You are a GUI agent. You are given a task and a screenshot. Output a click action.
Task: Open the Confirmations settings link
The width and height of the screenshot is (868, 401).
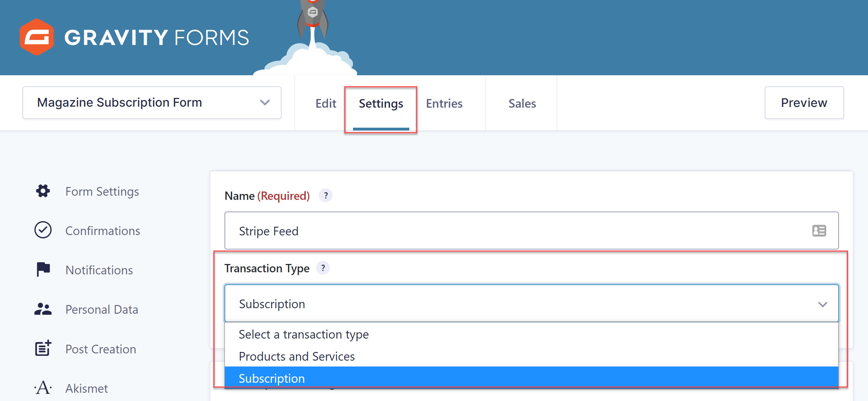pyautogui.click(x=102, y=230)
